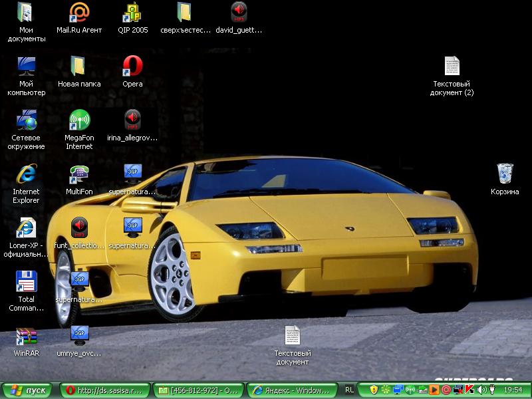Open the RL language indicator
Screen dimensions: 532x399
349,390
